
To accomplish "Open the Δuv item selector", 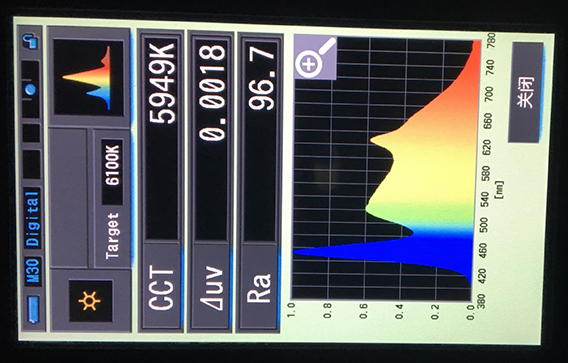I will [x=210, y=287].
